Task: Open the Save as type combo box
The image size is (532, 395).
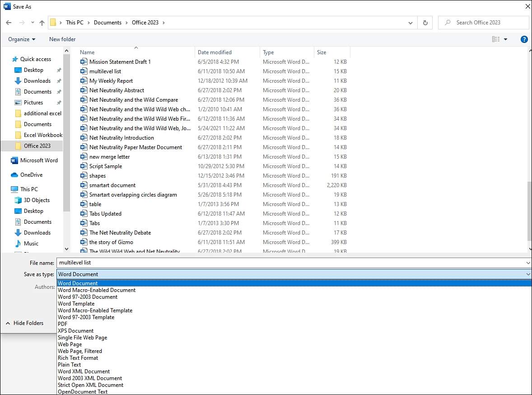Action: (x=294, y=274)
